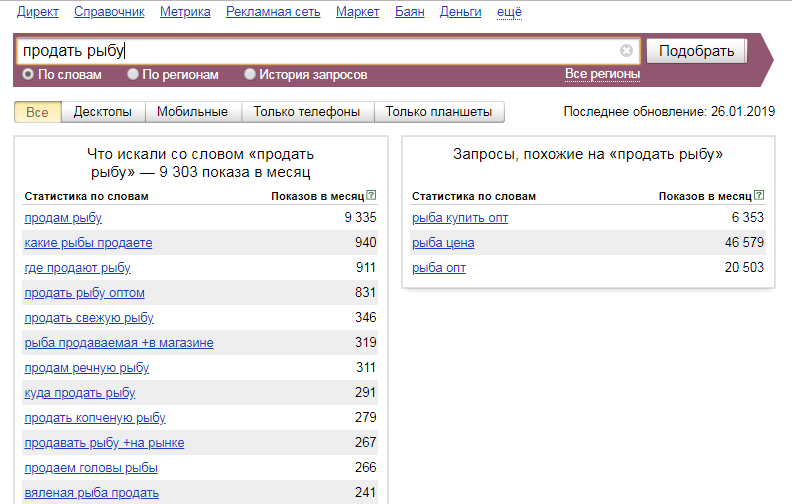The height and width of the screenshot is (504, 792).
Task: Click the value '940' for какие рыбы продаете
Action: 365,242
